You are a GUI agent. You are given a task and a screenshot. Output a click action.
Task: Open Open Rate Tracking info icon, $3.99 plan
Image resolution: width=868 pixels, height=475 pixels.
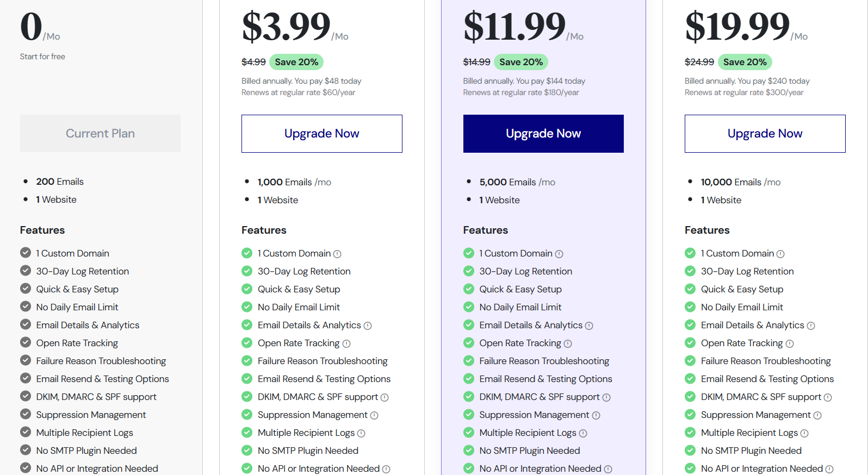(346, 343)
